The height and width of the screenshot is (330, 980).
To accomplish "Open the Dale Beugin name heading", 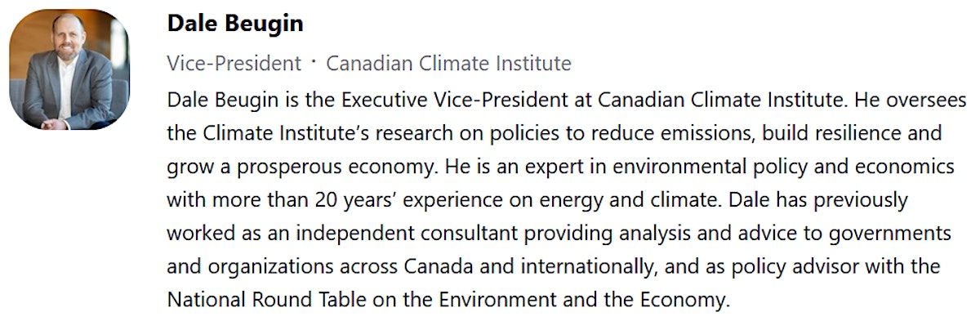I will pos(235,24).
